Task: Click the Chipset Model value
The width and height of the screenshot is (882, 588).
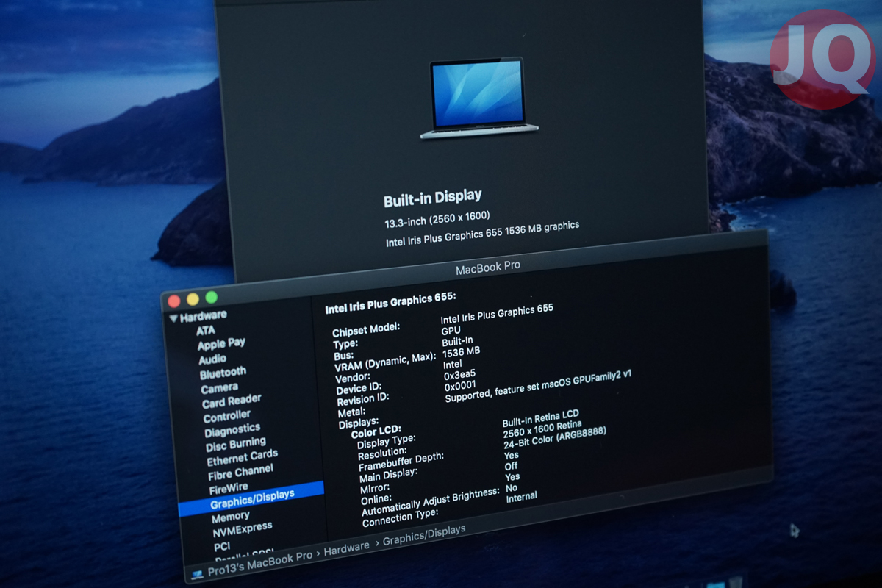Action: [x=497, y=314]
